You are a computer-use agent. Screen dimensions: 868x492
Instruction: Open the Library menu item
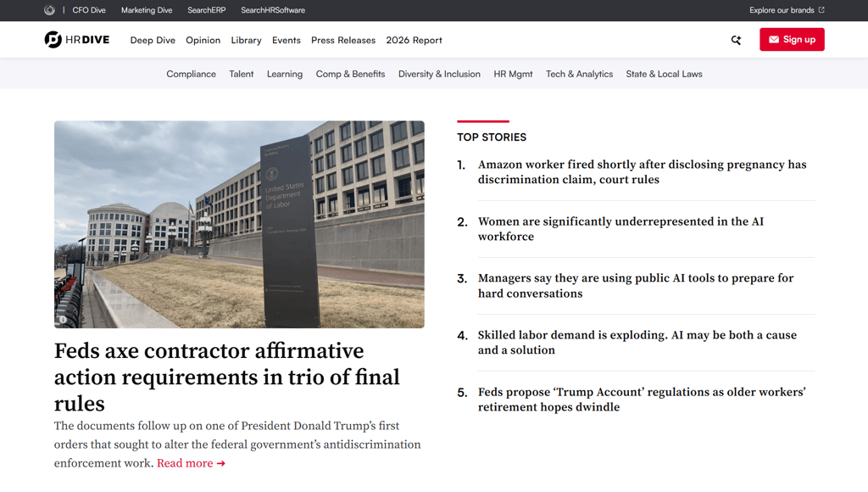(x=247, y=40)
